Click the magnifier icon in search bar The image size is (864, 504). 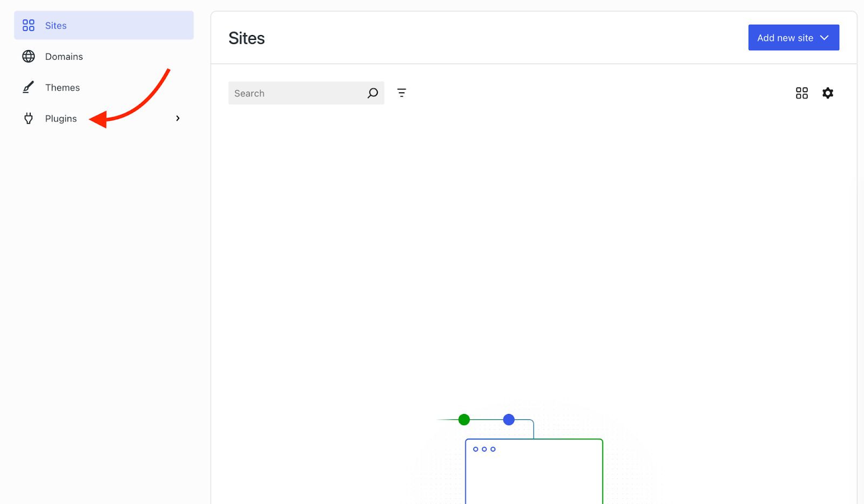[373, 93]
